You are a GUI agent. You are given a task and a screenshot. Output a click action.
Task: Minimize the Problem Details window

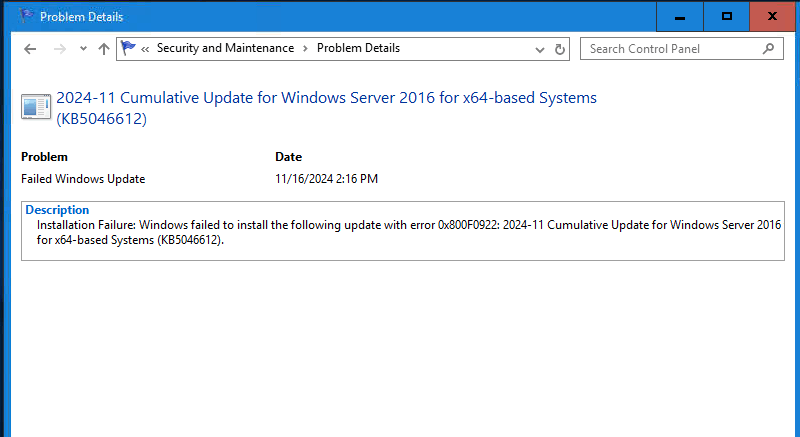(680, 16)
